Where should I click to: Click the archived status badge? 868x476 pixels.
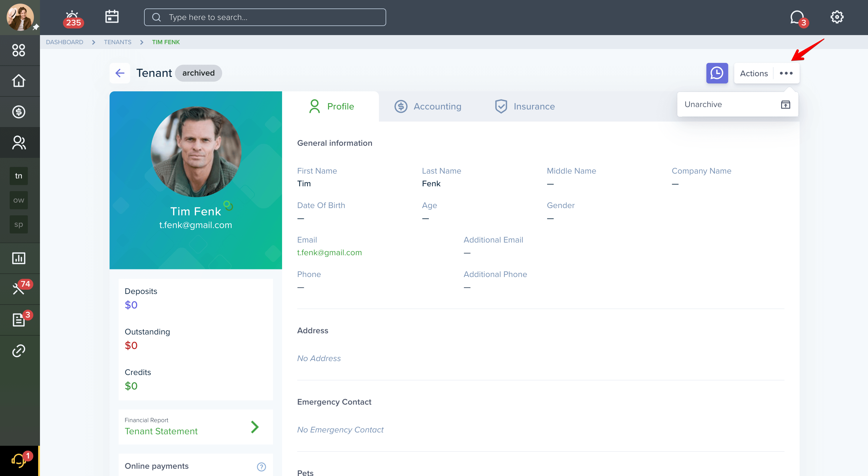199,73
